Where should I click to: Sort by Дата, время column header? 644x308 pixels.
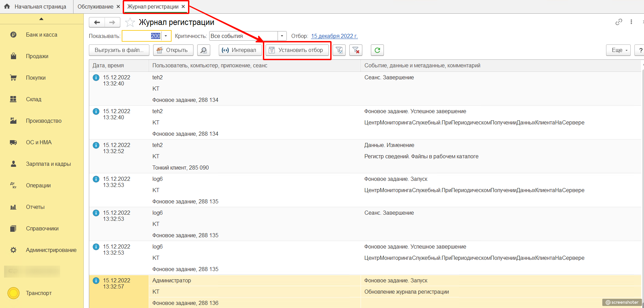[x=119, y=66]
